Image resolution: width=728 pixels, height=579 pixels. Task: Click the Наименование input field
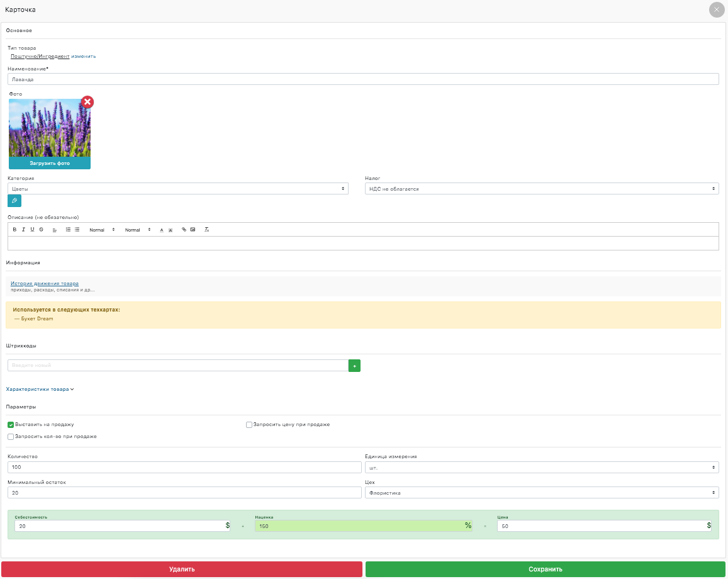tap(362, 79)
